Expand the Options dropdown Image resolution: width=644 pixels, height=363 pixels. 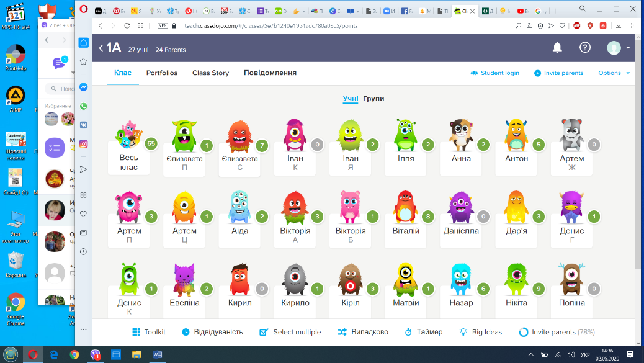coord(614,73)
